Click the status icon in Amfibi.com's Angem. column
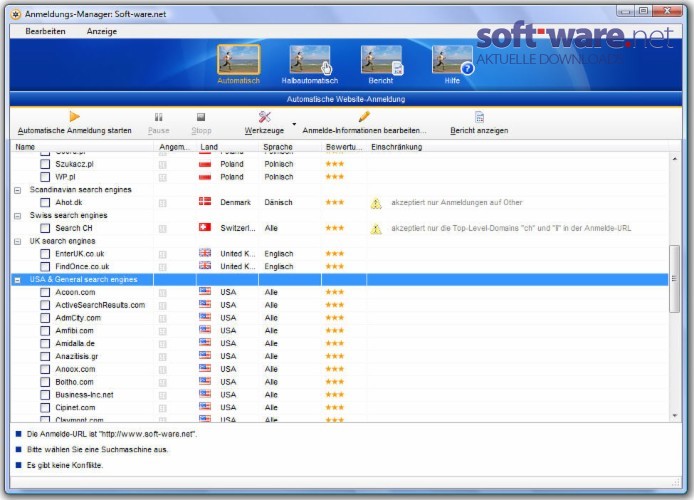694x500 pixels. click(x=162, y=331)
